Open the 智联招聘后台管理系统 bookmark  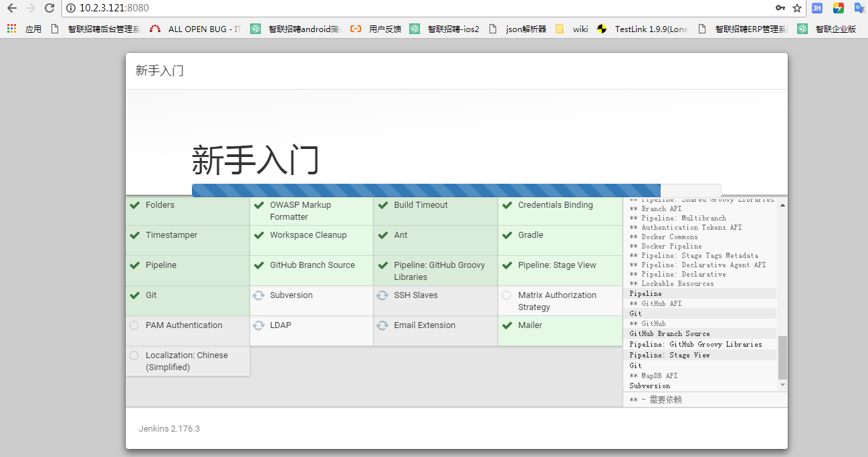[x=96, y=29]
